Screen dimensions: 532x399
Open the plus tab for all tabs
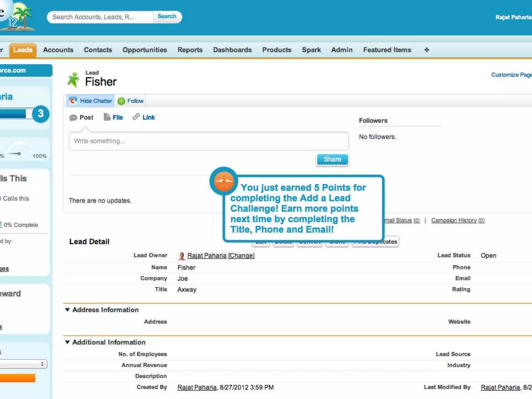pyautogui.click(x=427, y=50)
